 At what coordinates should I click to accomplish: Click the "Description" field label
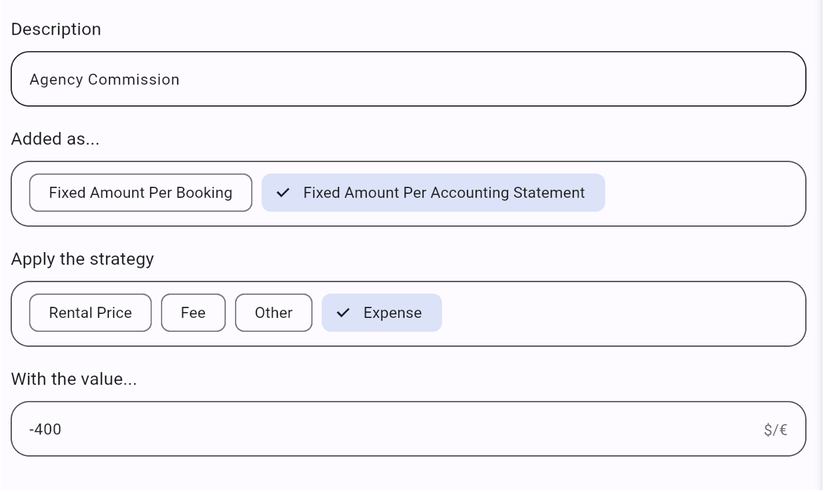point(56,29)
